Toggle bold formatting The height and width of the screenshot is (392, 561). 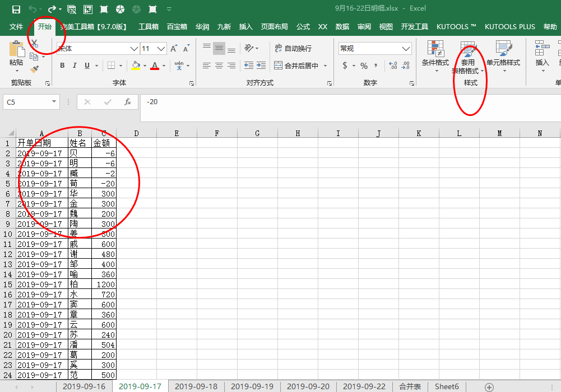click(62, 66)
